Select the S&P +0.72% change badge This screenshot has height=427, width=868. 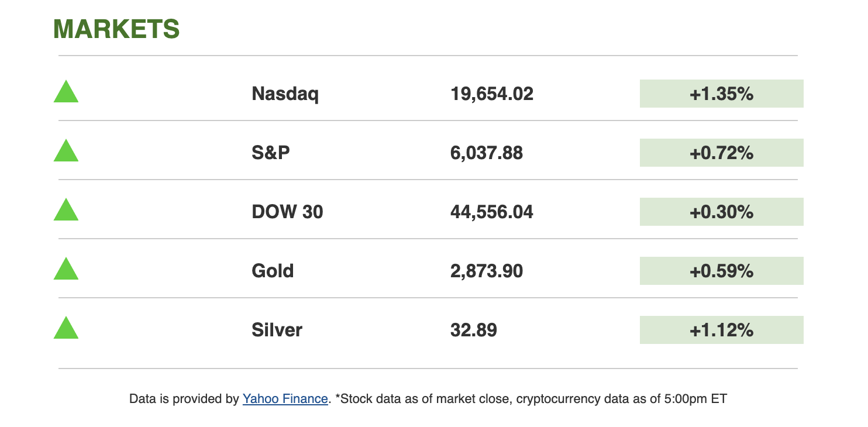click(x=721, y=153)
